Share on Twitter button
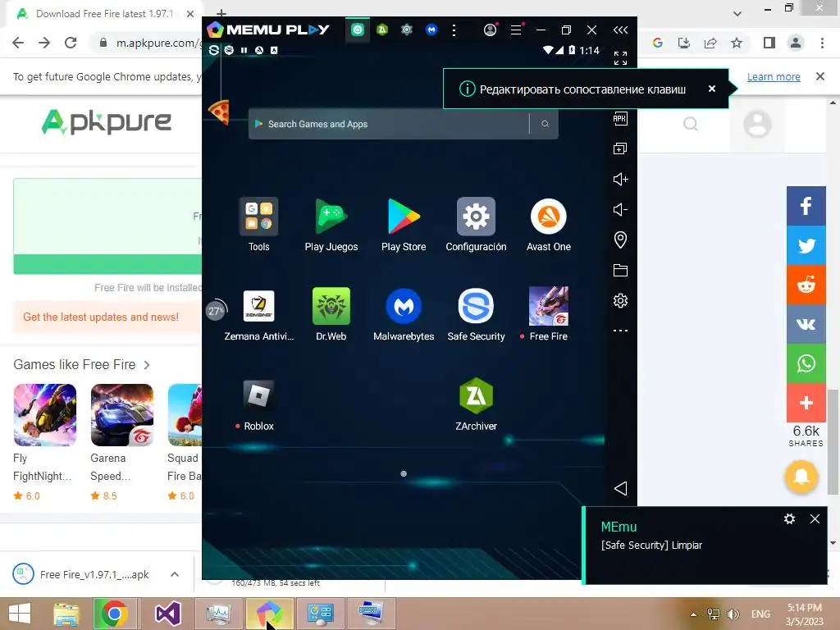This screenshot has height=630, width=840. [806, 245]
